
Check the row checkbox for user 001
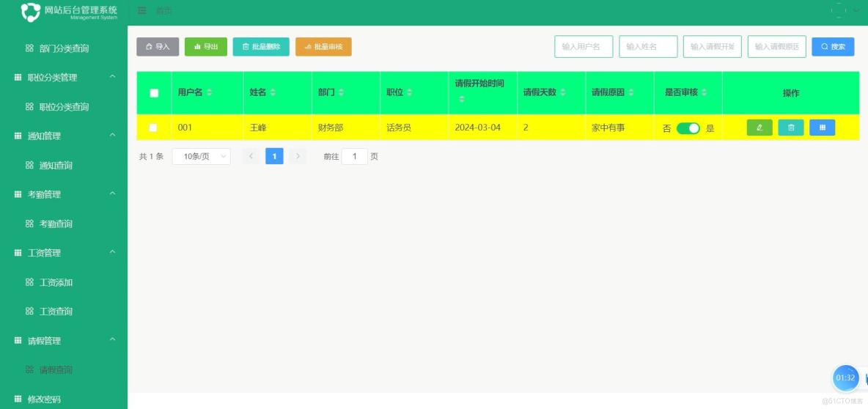(152, 128)
